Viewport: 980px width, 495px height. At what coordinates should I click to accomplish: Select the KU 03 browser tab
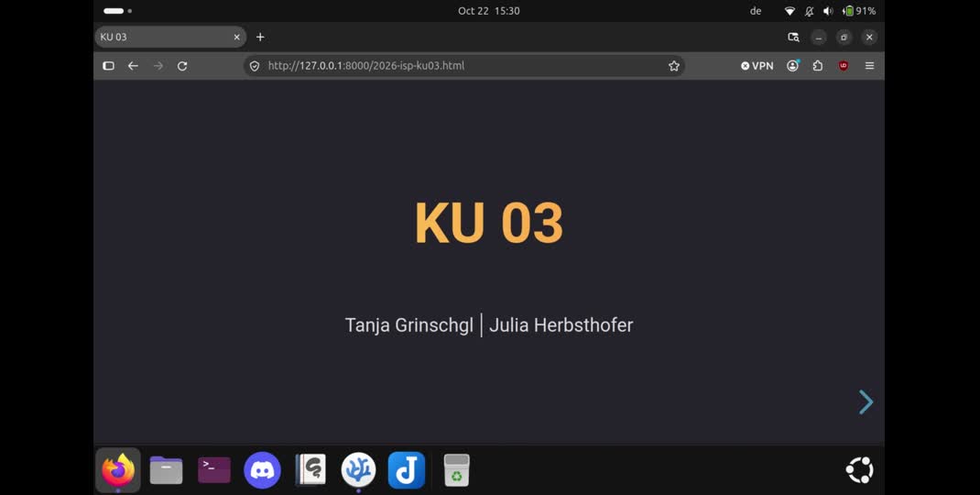(x=170, y=37)
